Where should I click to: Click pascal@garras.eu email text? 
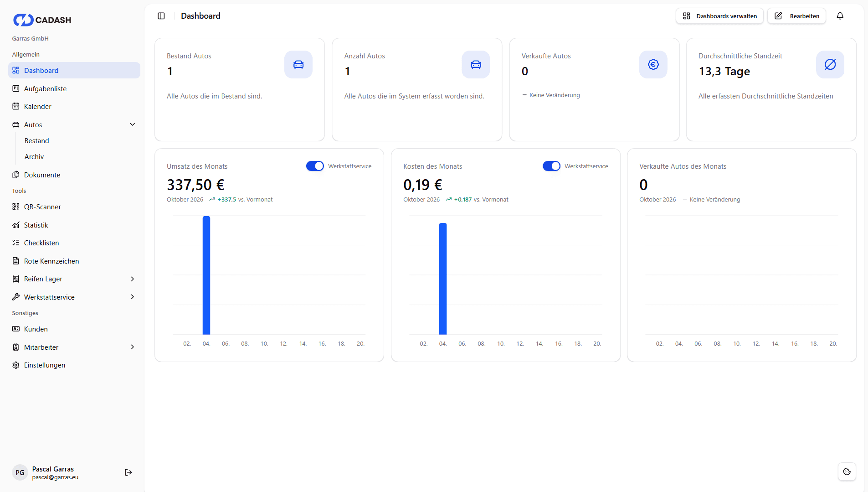pyautogui.click(x=55, y=477)
